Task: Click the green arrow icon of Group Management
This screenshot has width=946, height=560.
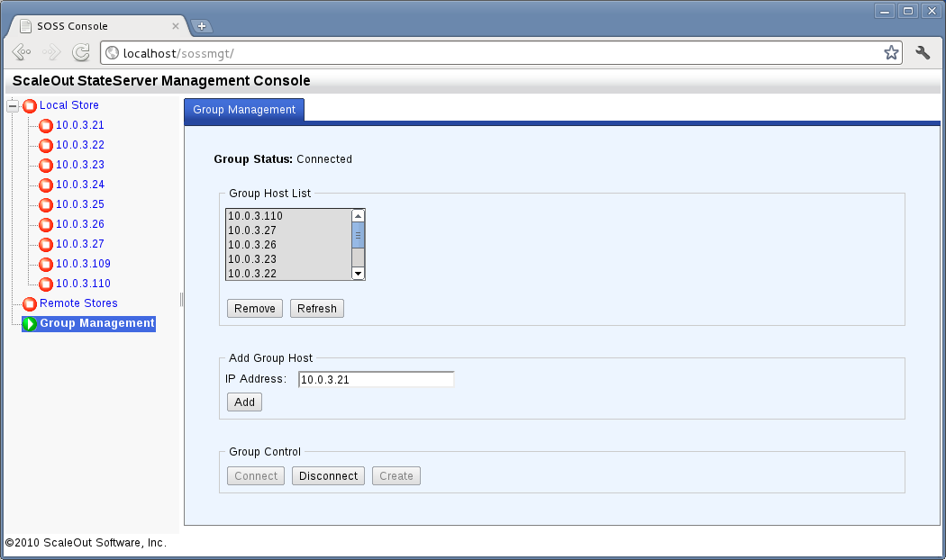Action: [x=30, y=324]
